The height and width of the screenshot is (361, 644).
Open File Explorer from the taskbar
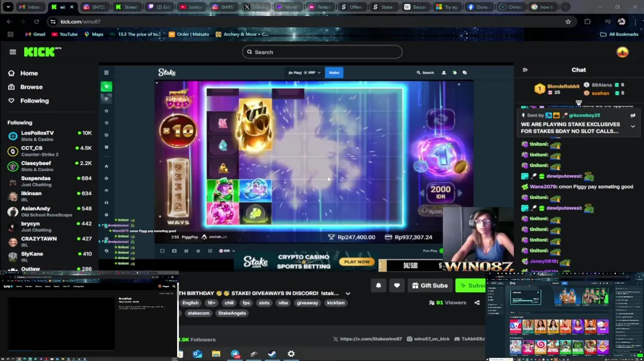click(x=216, y=354)
